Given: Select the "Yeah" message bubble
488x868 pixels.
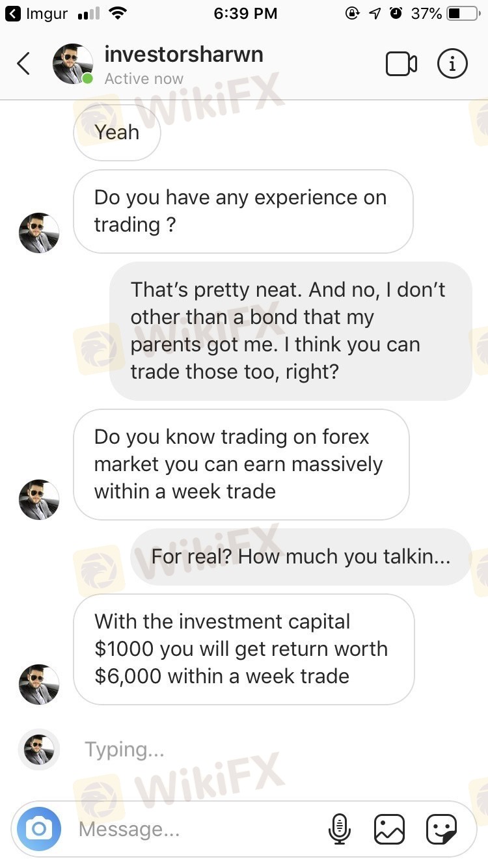Looking at the screenshot, I should tap(117, 132).
